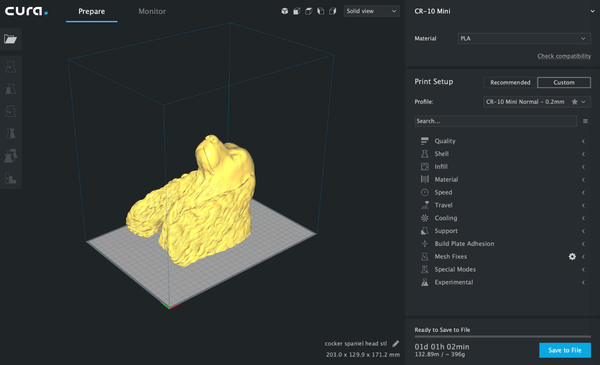Switch to the Monitor tab
This screenshot has width=600, height=365.
pos(152,11)
